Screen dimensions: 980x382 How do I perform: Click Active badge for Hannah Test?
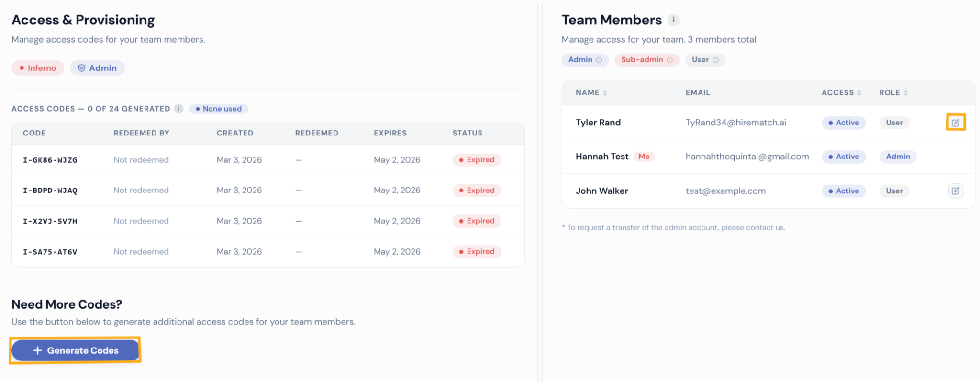point(844,157)
